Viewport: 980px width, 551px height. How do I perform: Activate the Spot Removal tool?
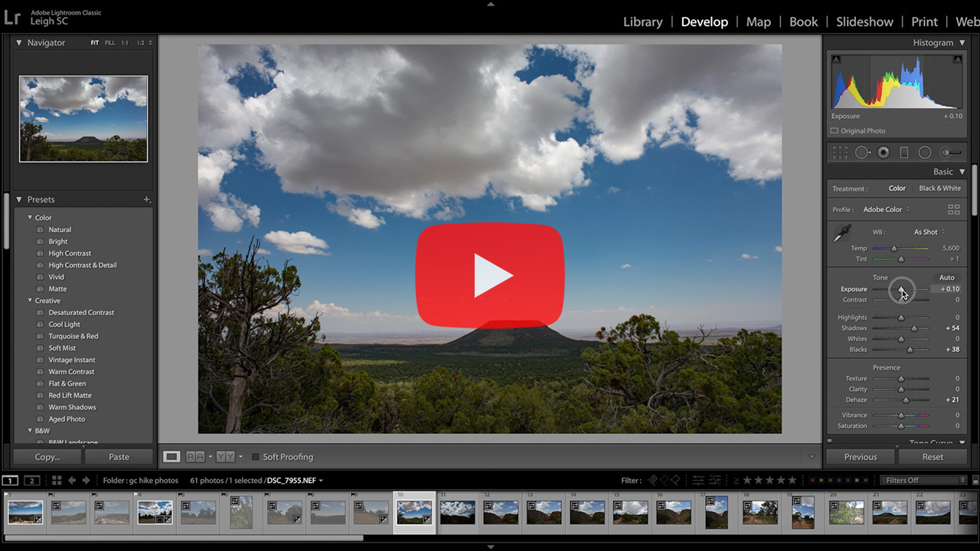pos(863,153)
